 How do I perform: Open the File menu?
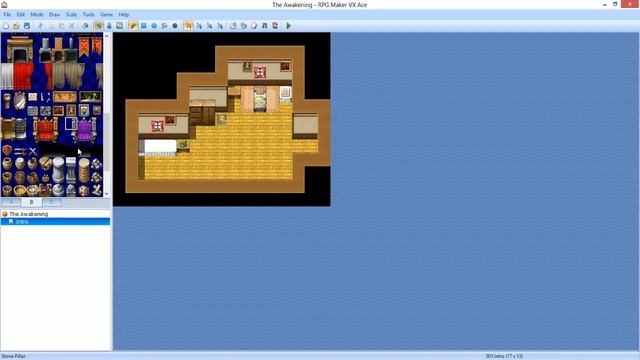coord(7,14)
